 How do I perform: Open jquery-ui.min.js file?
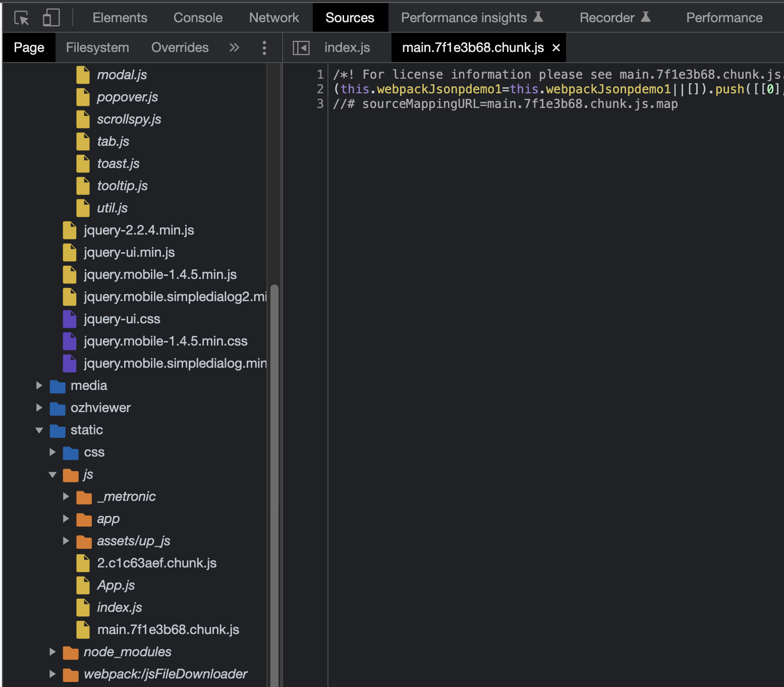129,252
